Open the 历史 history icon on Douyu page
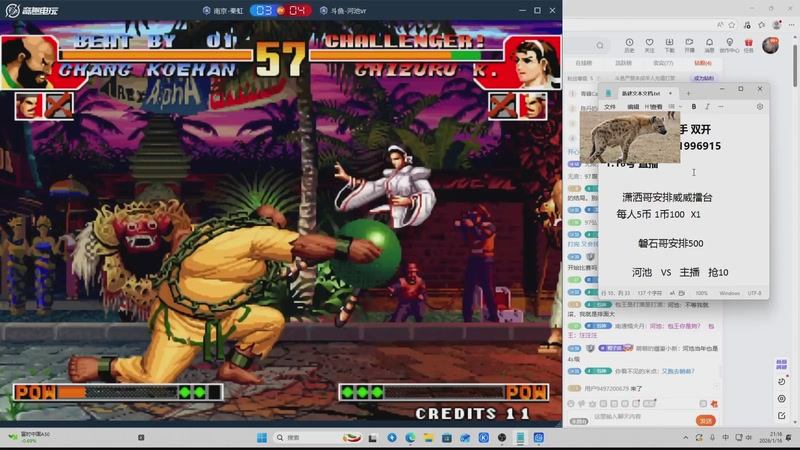The width and height of the screenshot is (800, 450). click(x=629, y=45)
